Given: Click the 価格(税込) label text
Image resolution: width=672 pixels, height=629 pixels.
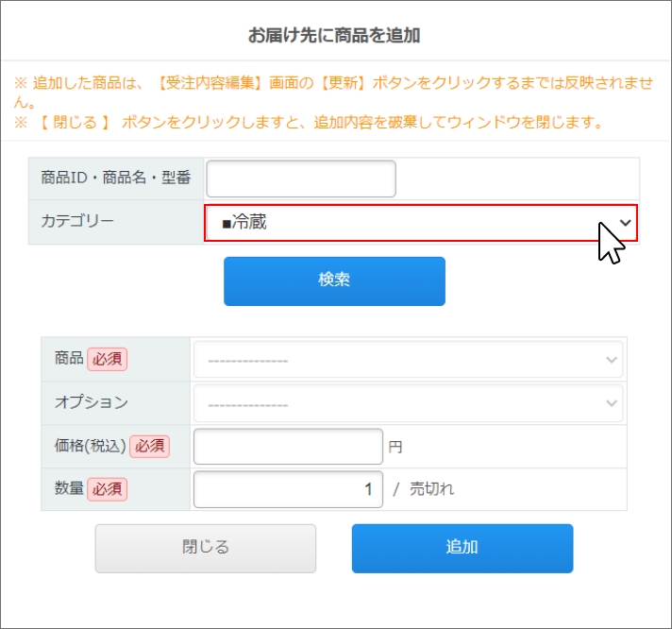Looking at the screenshot, I should tap(89, 446).
